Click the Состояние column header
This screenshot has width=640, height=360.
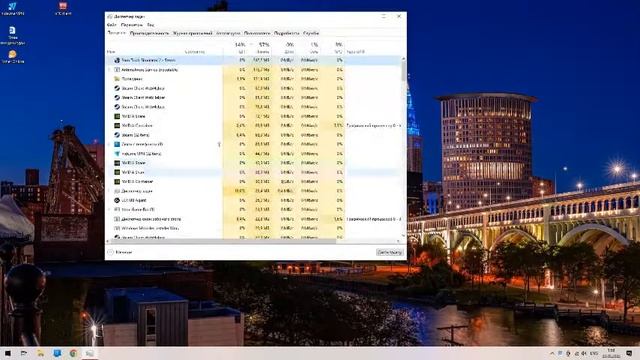tap(195, 52)
